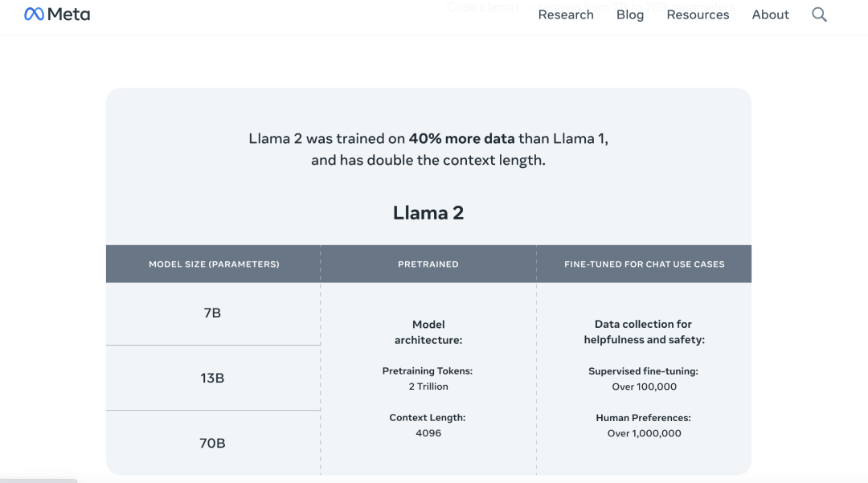Select About in the navigation bar
The height and width of the screenshot is (483, 868).
(x=770, y=14)
